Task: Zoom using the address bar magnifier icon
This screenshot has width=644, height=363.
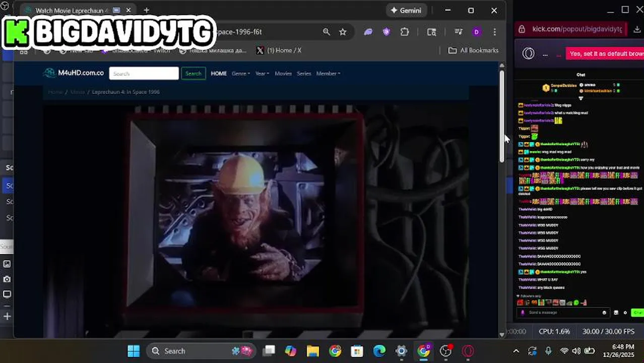Action: 327,32
